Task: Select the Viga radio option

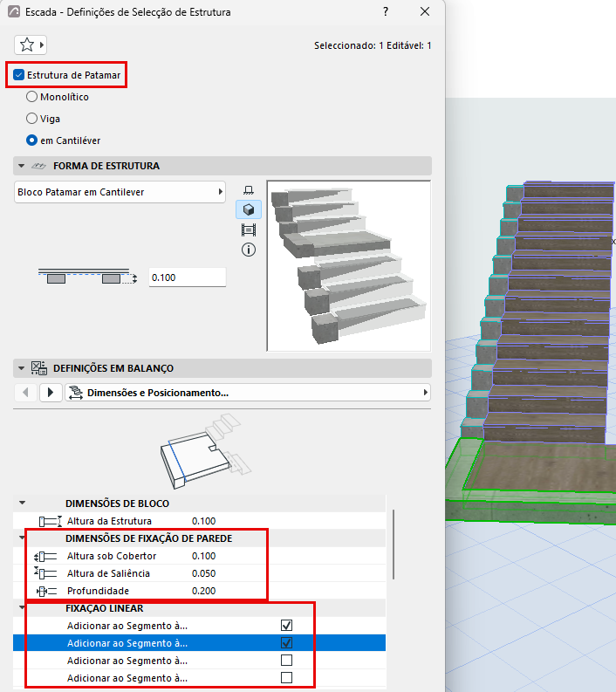Action: 31,119
